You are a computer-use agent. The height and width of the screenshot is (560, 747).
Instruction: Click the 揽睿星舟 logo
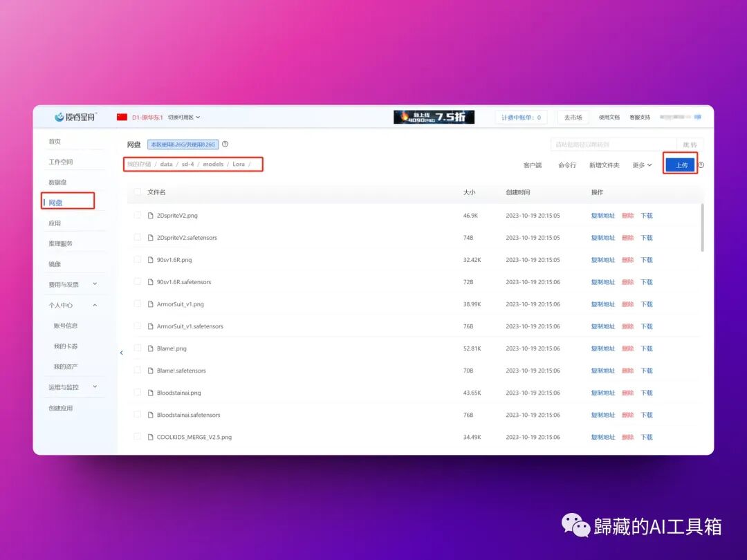76,117
